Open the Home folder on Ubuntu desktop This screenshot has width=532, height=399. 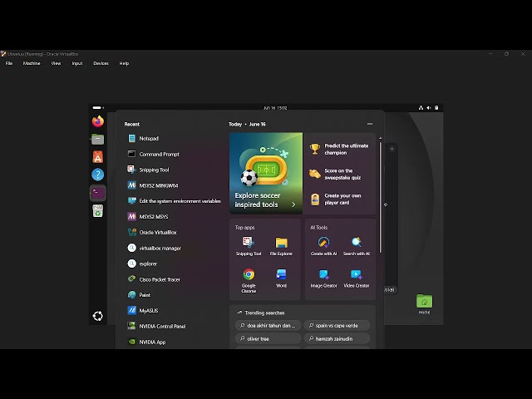pyautogui.click(x=424, y=304)
